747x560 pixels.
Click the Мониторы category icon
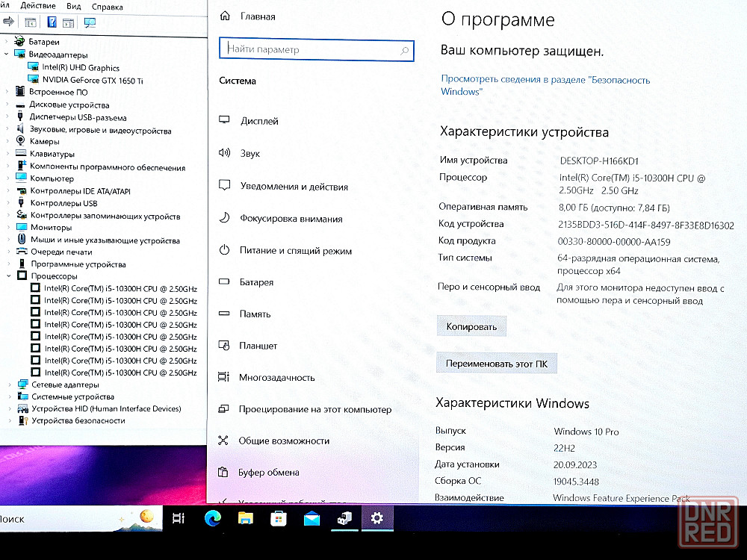coord(22,227)
